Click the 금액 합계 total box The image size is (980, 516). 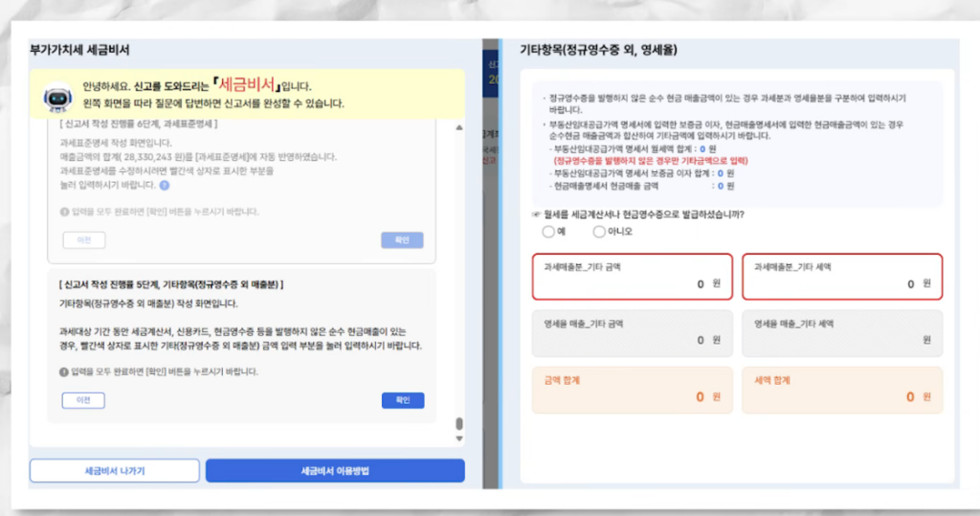pyautogui.click(x=632, y=390)
